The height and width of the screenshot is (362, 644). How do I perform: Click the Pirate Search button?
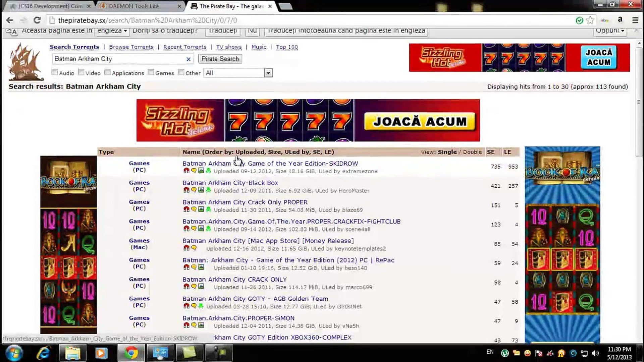pos(220,59)
